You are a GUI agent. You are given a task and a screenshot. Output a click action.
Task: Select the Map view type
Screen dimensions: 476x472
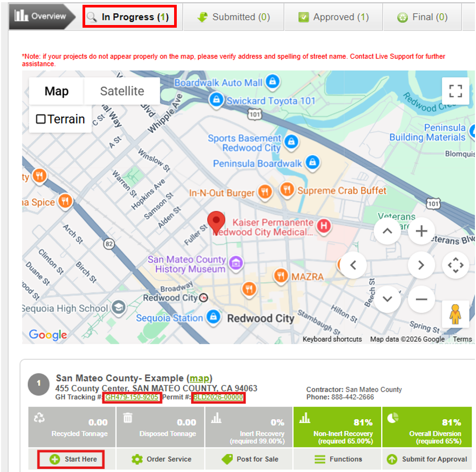56,91
